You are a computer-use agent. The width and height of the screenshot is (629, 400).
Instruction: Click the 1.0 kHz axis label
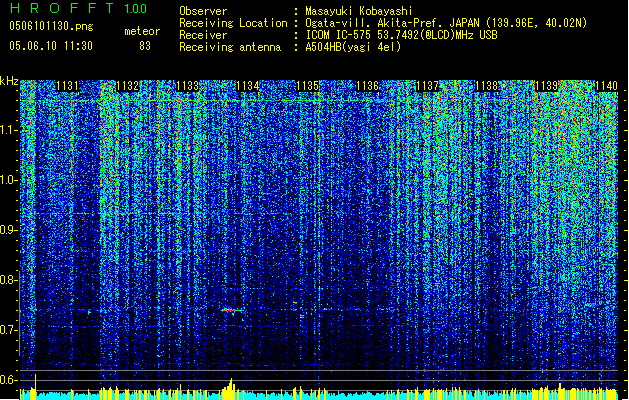click(8, 180)
